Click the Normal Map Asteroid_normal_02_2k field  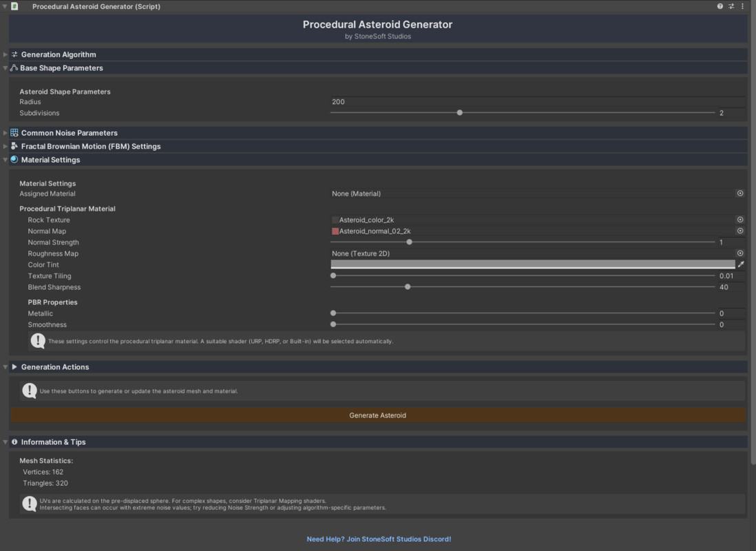click(x=533, y=231)
